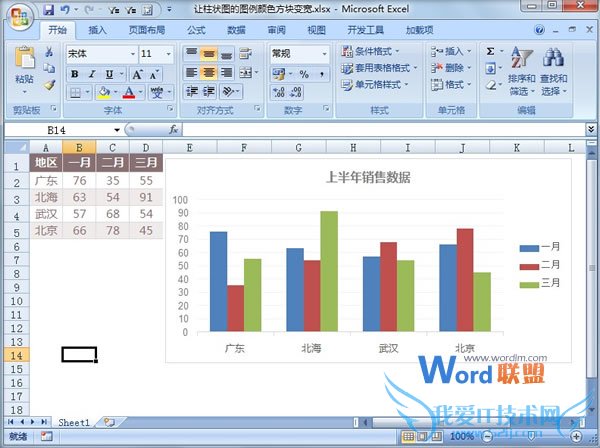
Task: Toggle bold formatting
Action: (75, 74)
